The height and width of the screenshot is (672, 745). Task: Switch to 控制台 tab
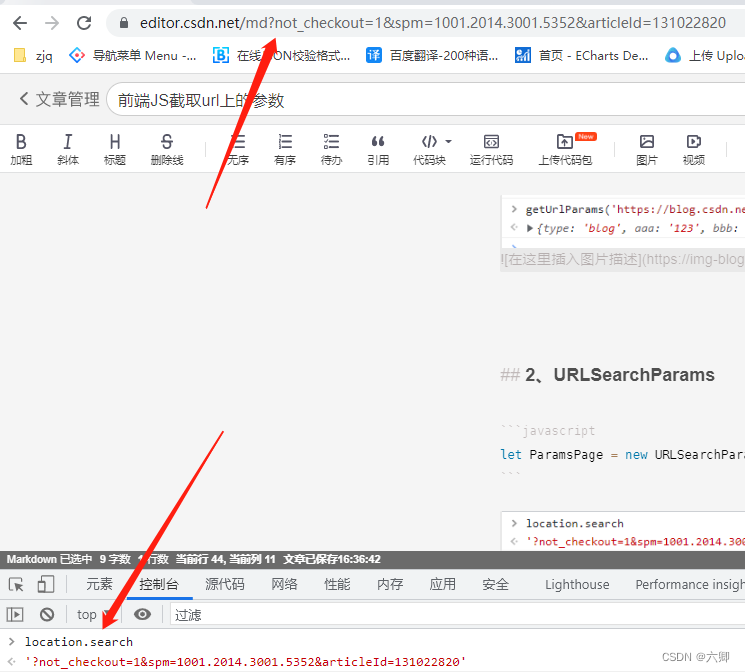pyautogui.click(x=159, y=584)
